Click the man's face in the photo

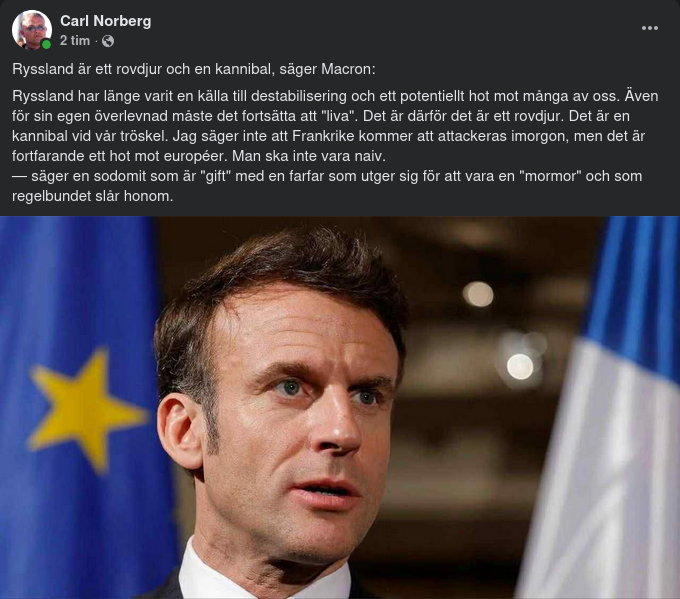pyautogui.click(x=299, y=412)
